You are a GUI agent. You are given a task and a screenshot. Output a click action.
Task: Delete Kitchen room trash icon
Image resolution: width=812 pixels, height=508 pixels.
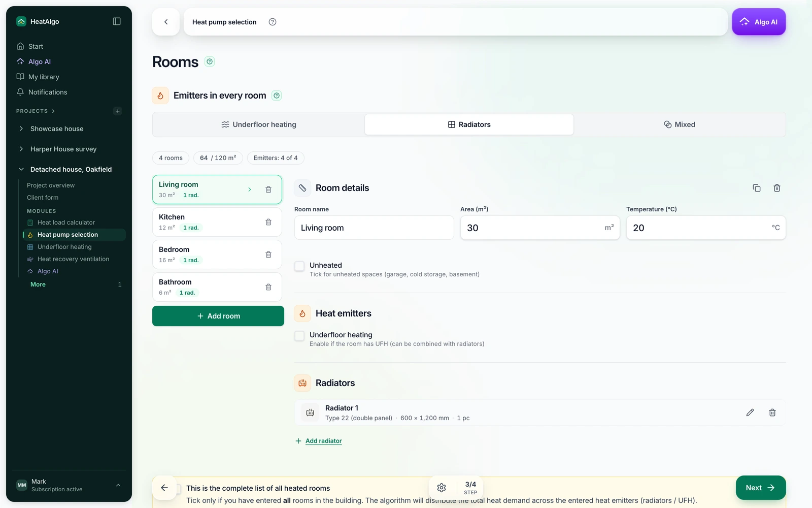coord(268,222)
